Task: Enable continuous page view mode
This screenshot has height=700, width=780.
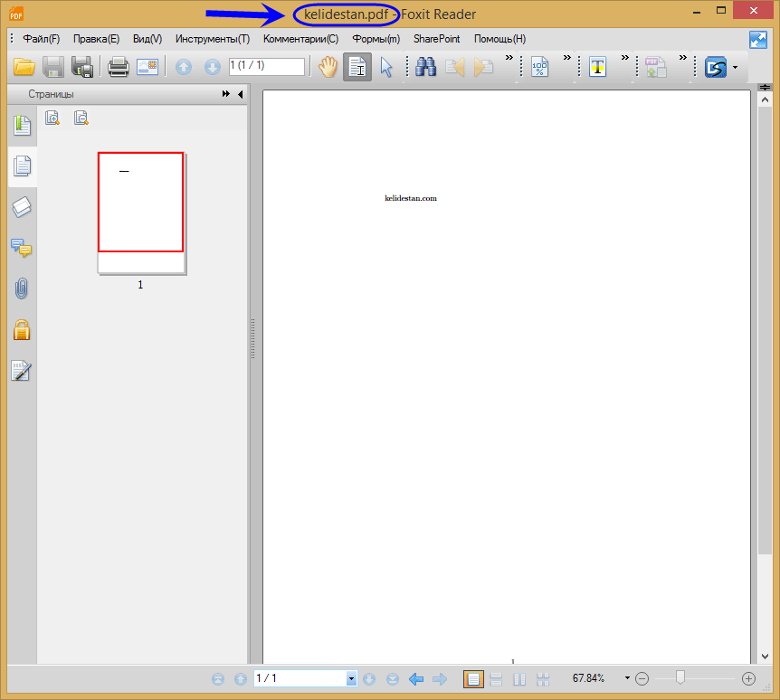Action: tap(496, 679)
